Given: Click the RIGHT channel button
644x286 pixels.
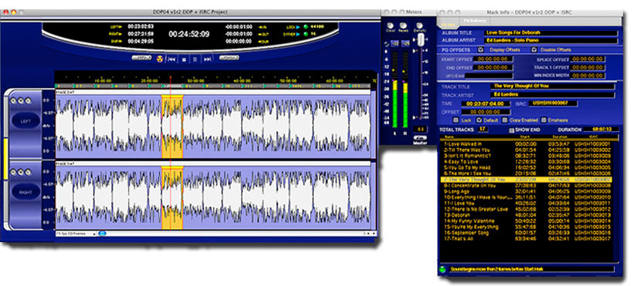Looking at the screenshot, I should 25,192.
